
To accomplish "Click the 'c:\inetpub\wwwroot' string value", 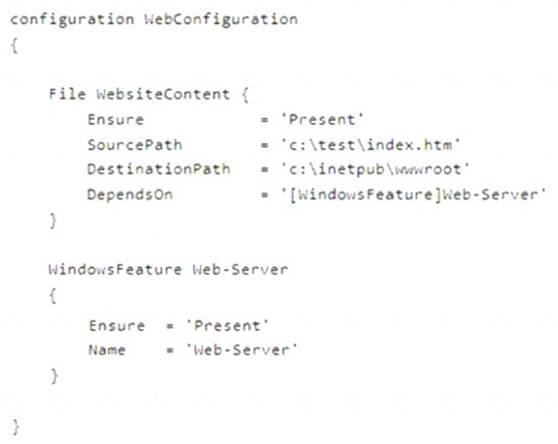I will [375, 169].
